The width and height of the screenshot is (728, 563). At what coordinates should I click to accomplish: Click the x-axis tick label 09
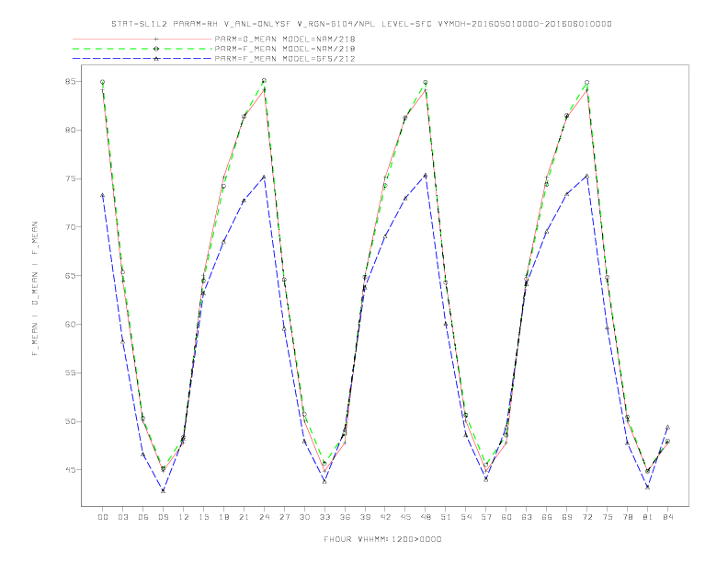pyautogui.click(x=163, y=517)
